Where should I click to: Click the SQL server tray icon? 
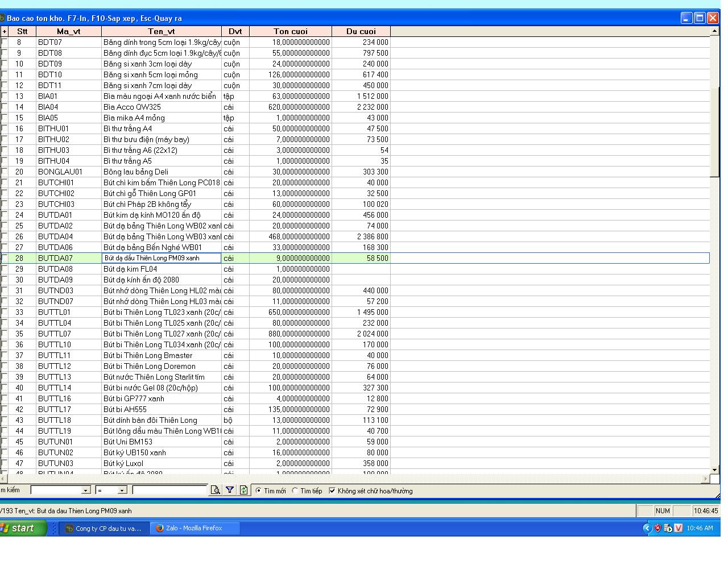(x=668, y=528)
